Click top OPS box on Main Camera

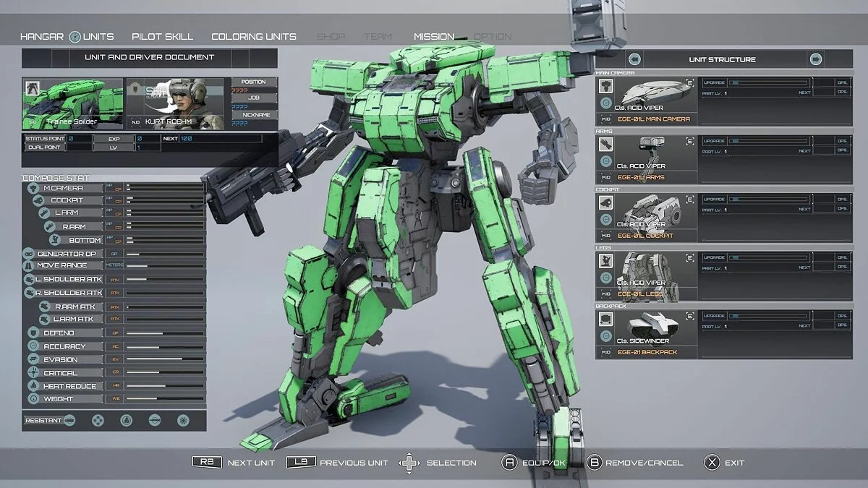click(841, 82)
